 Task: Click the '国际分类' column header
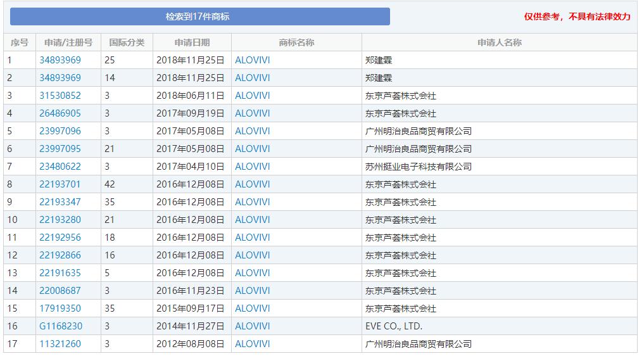coord(127,42)
